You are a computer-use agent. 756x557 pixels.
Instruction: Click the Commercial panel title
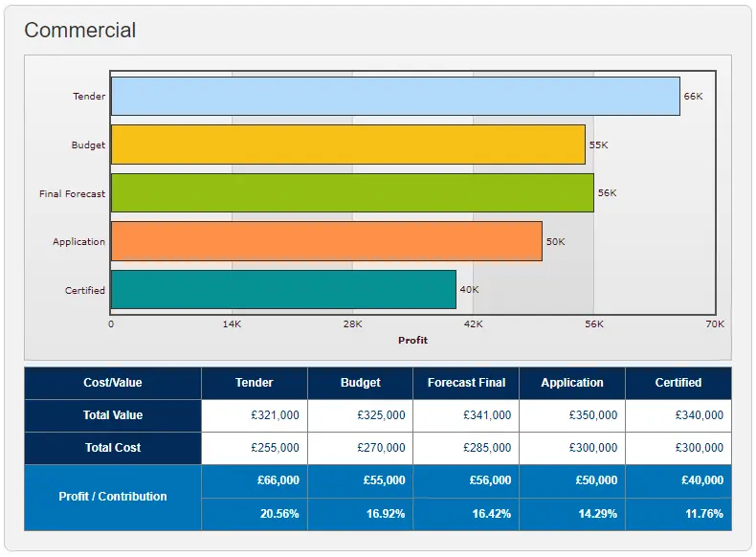(x=80, y=31)
